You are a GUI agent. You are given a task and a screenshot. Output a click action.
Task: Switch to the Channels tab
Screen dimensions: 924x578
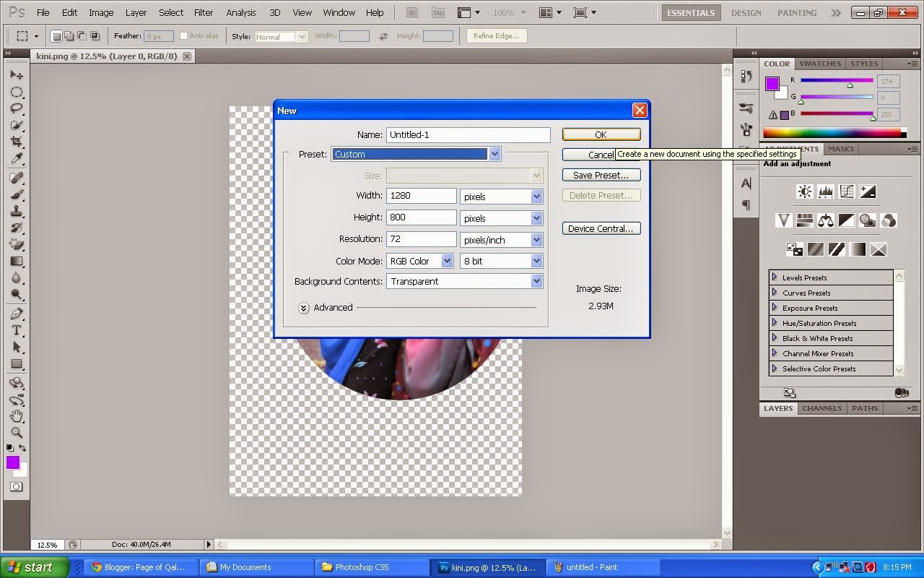[x=821, y=408]
